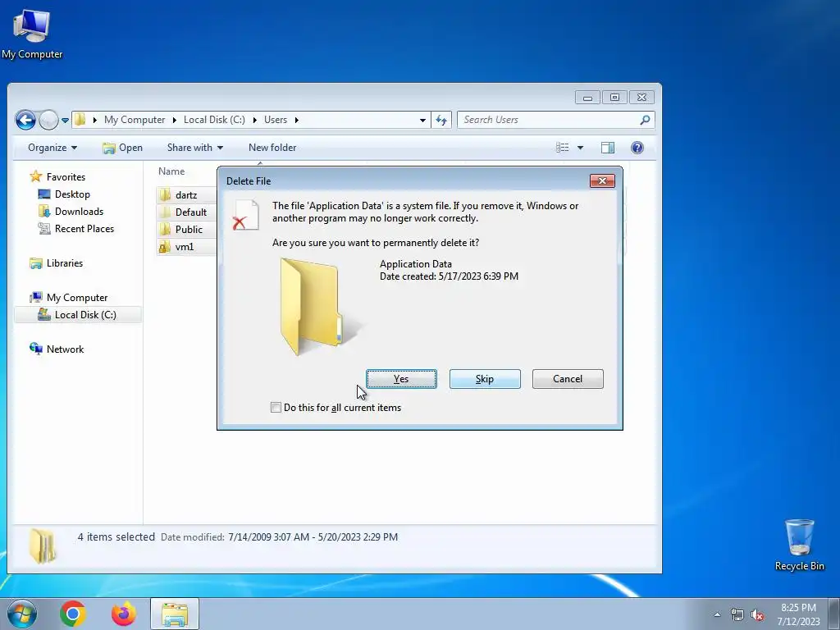Click the muted volume tray icon
This screenshot has width=840, height=630.
757,615
